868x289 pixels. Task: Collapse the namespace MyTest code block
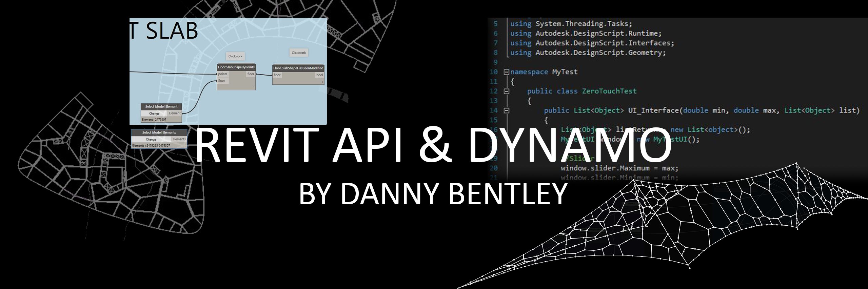[x=506, y=72]
